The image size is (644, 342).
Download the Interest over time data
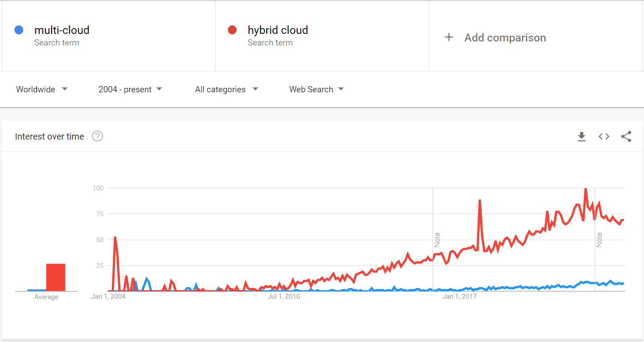click(x=582, y=136)
